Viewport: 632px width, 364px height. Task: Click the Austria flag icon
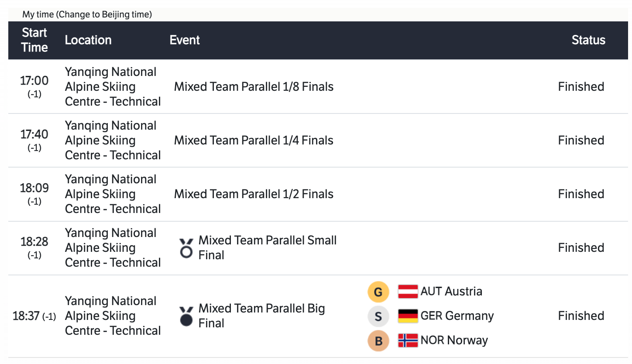tap(408, 292)
